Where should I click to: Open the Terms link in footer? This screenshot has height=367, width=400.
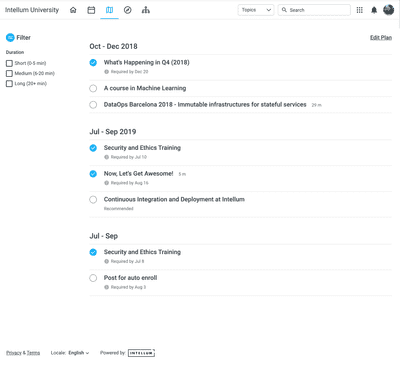33,353
